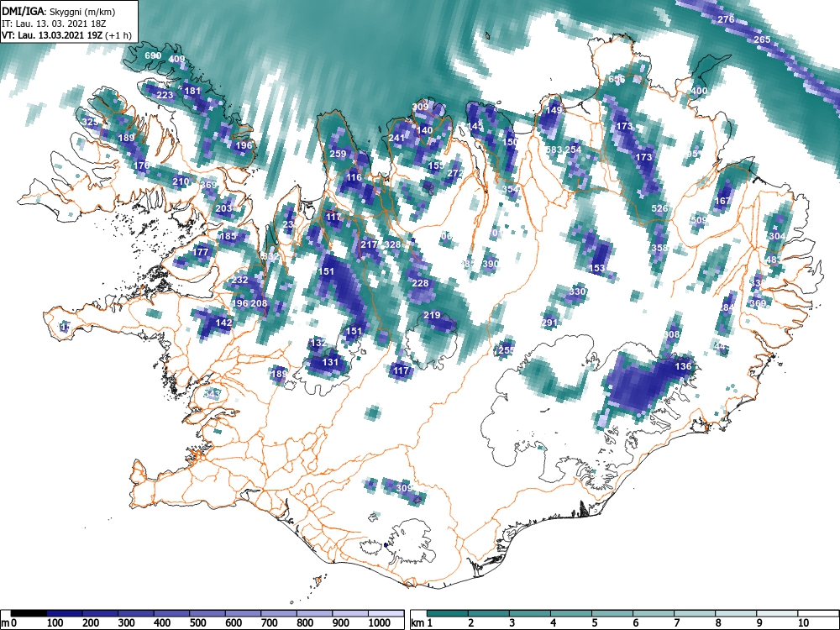Click the DMI/IGA Skyggni title text
The image size is (840, 630).
59,11
